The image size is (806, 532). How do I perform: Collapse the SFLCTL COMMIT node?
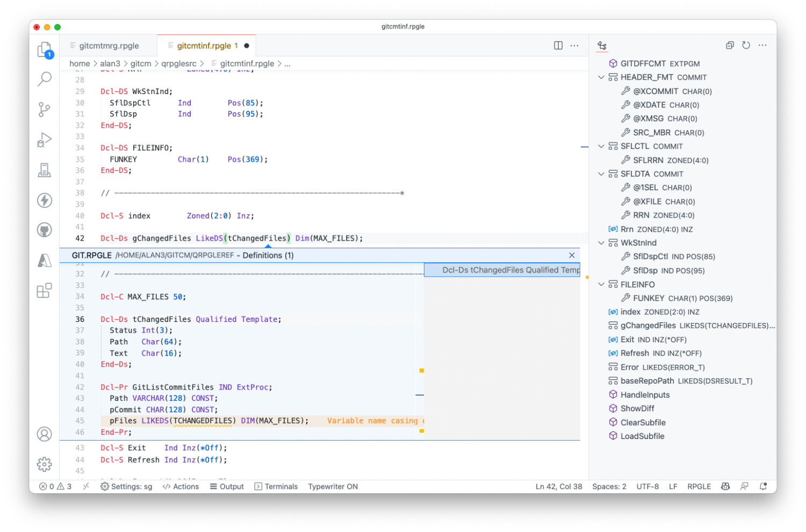pyautogui.click(x=601, y=146)
